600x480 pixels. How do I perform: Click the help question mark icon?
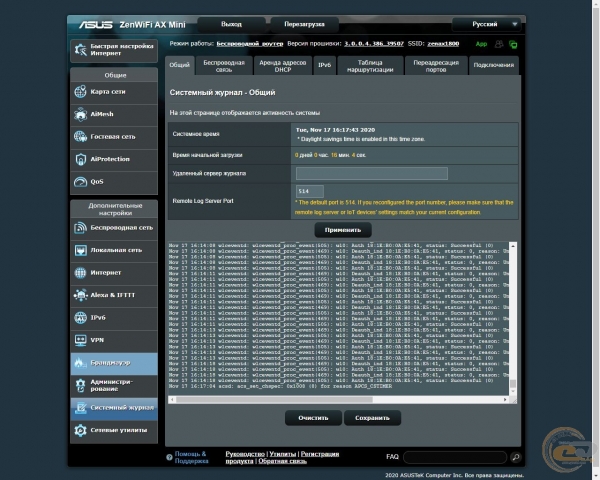point(169,457)
